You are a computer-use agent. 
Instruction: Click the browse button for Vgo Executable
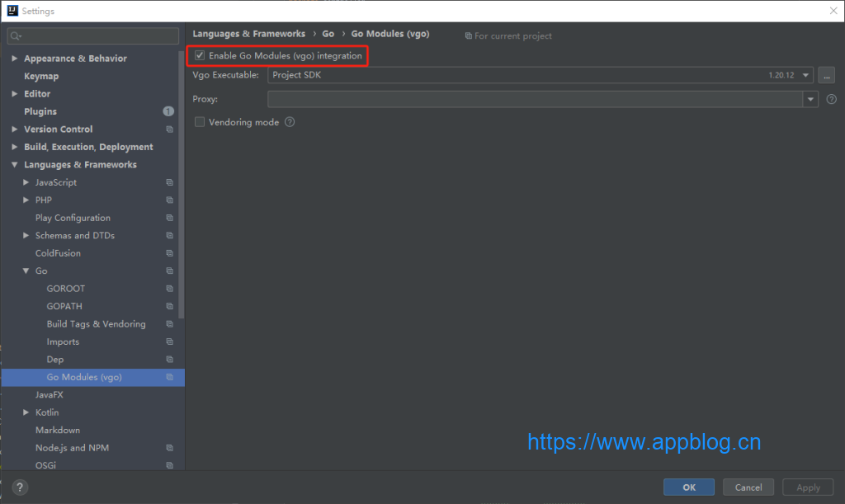(x=826, y=75)
